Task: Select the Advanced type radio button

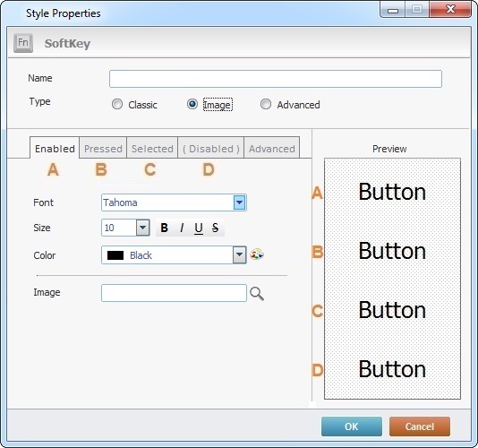Action: (x=266, y=104)
